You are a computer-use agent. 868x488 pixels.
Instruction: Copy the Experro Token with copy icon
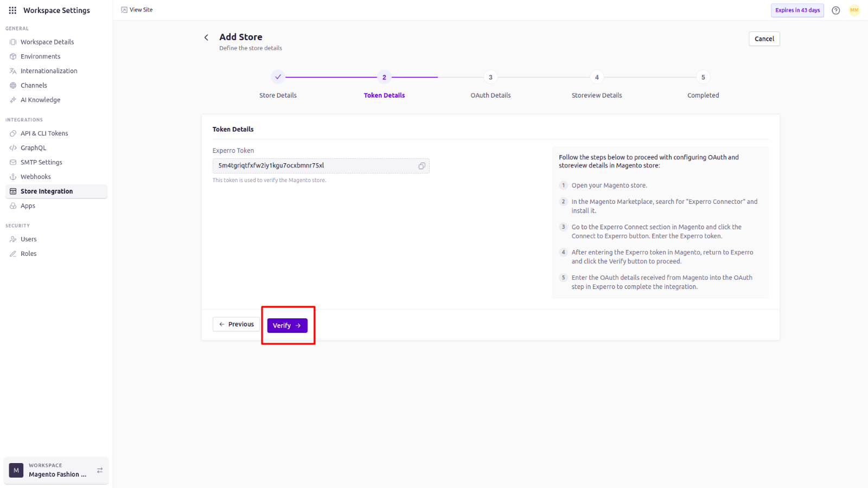point(422,166)
